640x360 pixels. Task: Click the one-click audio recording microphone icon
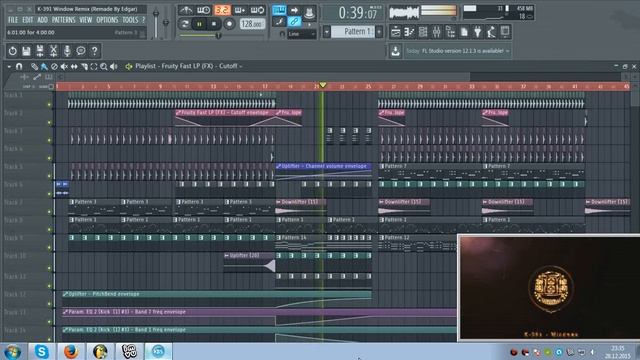click(x=67, y=51)
